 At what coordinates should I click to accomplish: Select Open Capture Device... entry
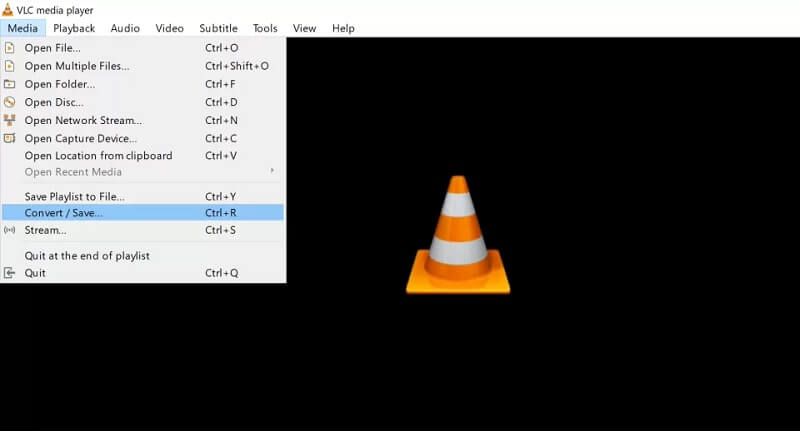pos(142,138)
